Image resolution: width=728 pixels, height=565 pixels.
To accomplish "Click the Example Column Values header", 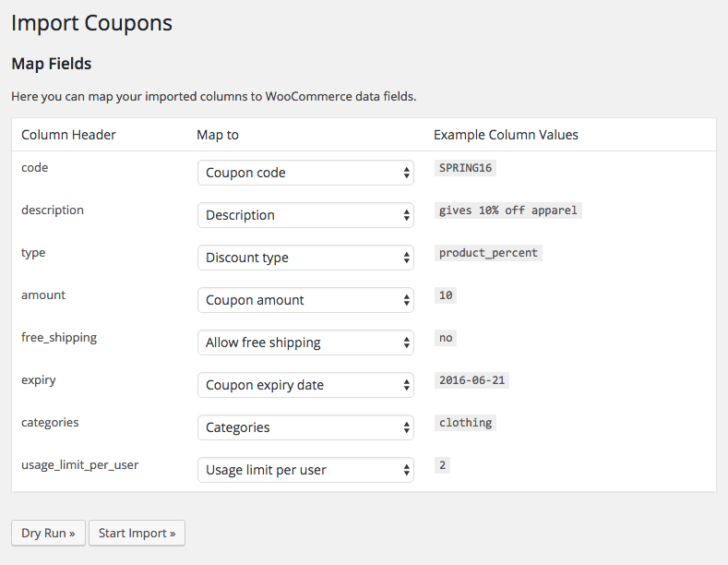I will 506,135.
